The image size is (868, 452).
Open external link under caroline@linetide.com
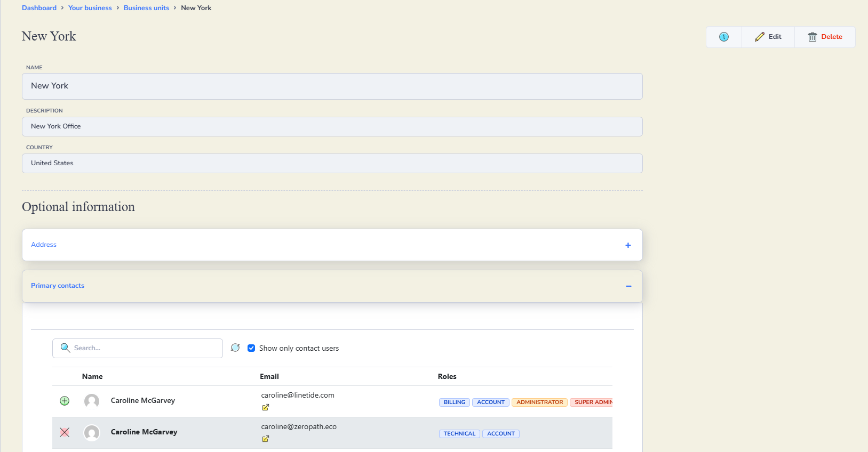pos(265,407)
